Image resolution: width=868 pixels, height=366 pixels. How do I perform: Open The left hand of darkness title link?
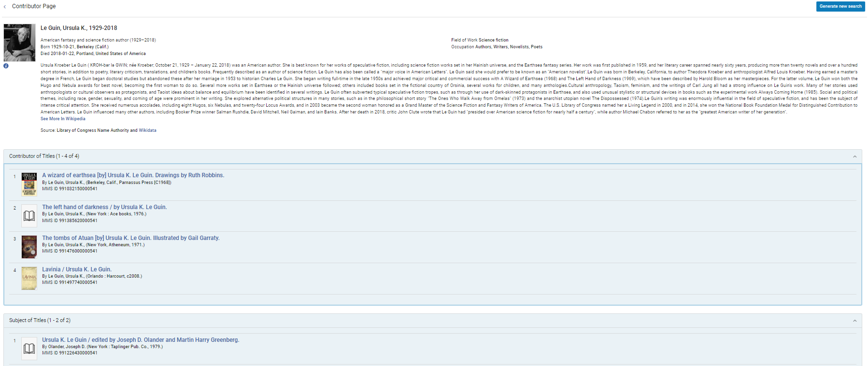pos(104,207)
